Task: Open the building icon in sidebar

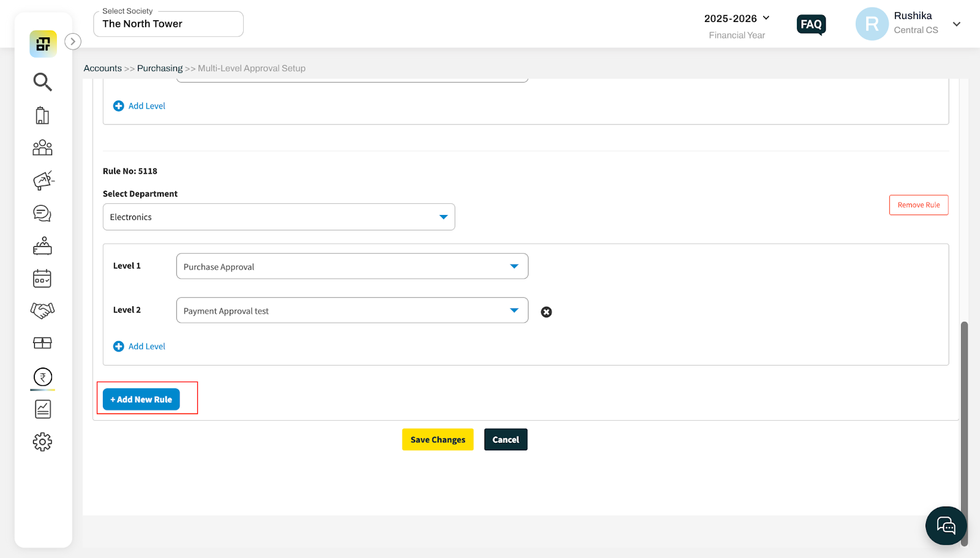Action: pyautogui.click(x=42, y=115)
